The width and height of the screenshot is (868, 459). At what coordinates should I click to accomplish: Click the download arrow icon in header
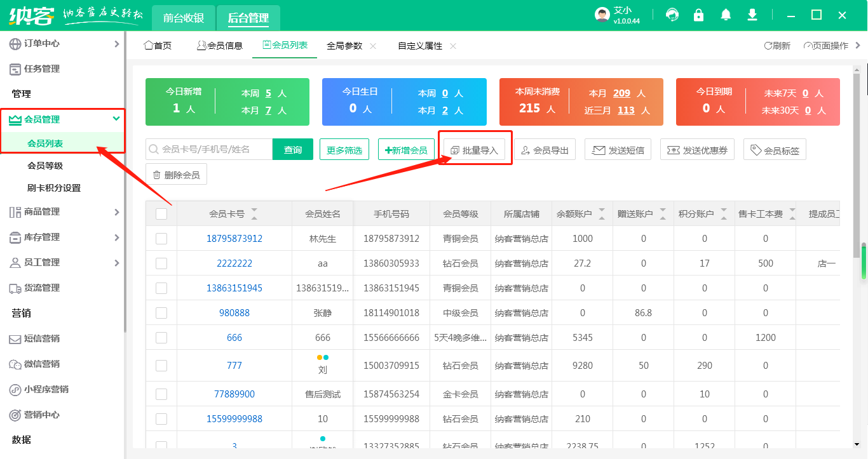click(x=752, y=15)
